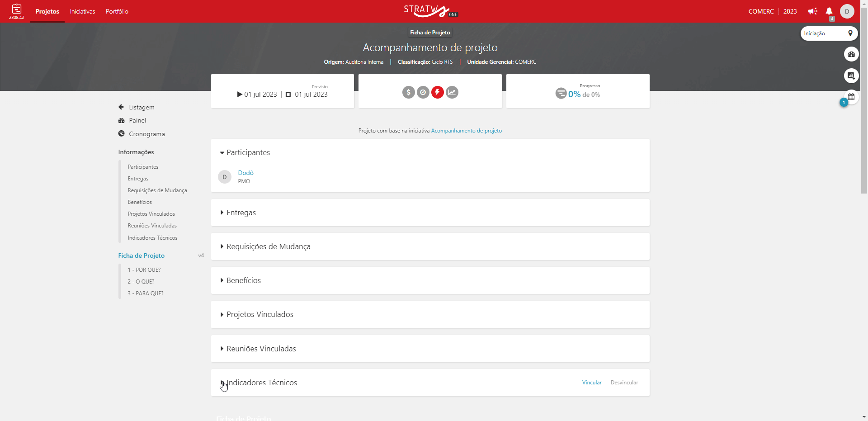Expand the Requisições de Mudança section
Viewport: 868px width, 421px height.
coord(222,246)
